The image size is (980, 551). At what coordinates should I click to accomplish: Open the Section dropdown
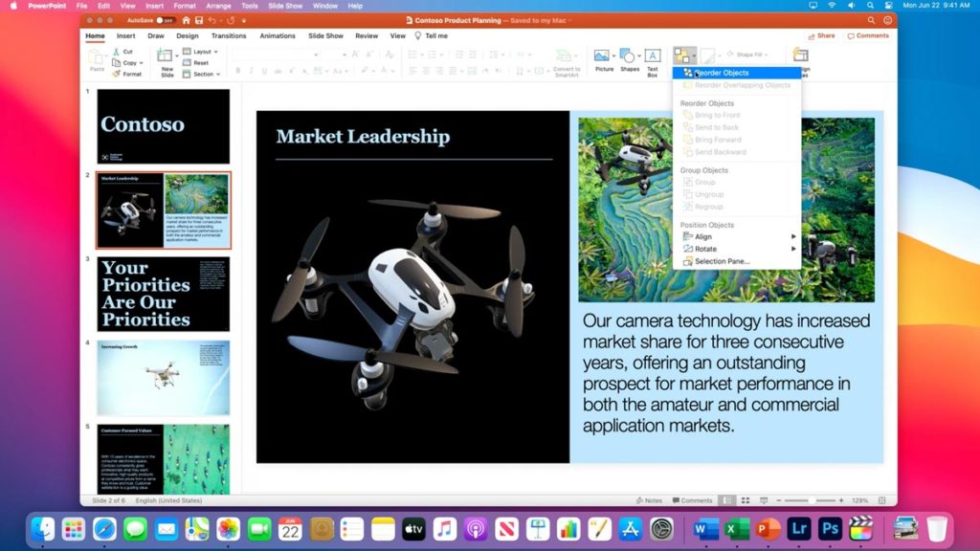point(202,74)
